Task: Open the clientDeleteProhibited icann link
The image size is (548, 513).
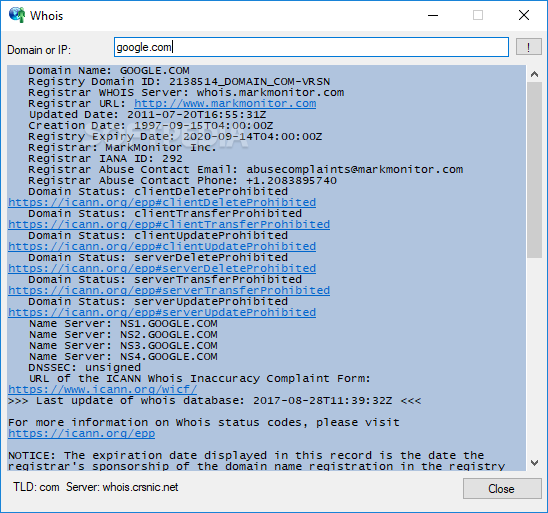Action: click(x=162, y=202)
